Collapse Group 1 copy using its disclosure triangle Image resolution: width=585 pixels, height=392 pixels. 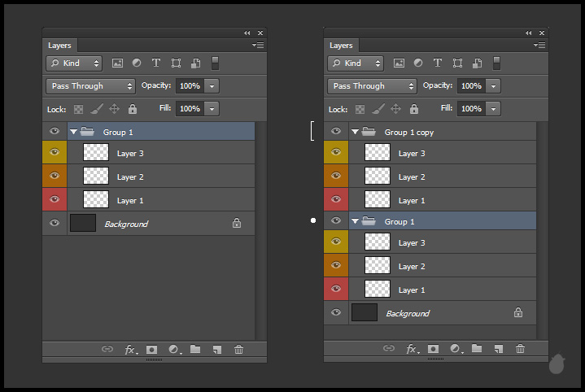tap(355, 132)
